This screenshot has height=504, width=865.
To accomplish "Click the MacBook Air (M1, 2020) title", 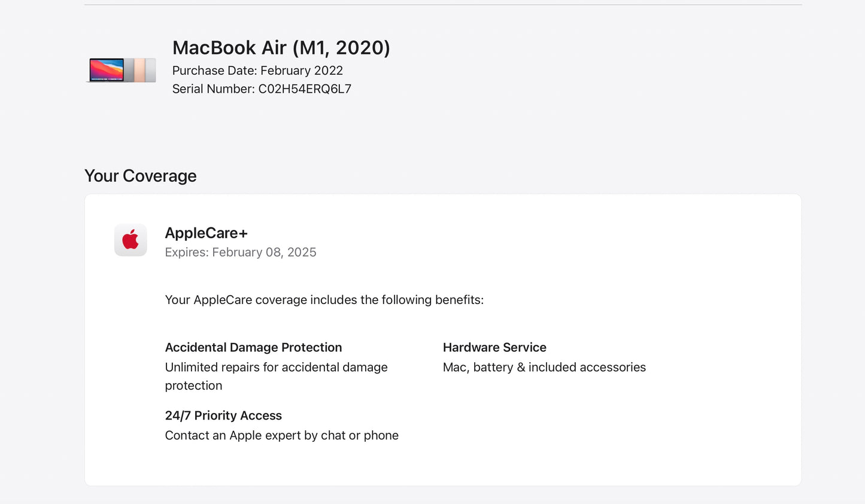I will click(281, 48).
